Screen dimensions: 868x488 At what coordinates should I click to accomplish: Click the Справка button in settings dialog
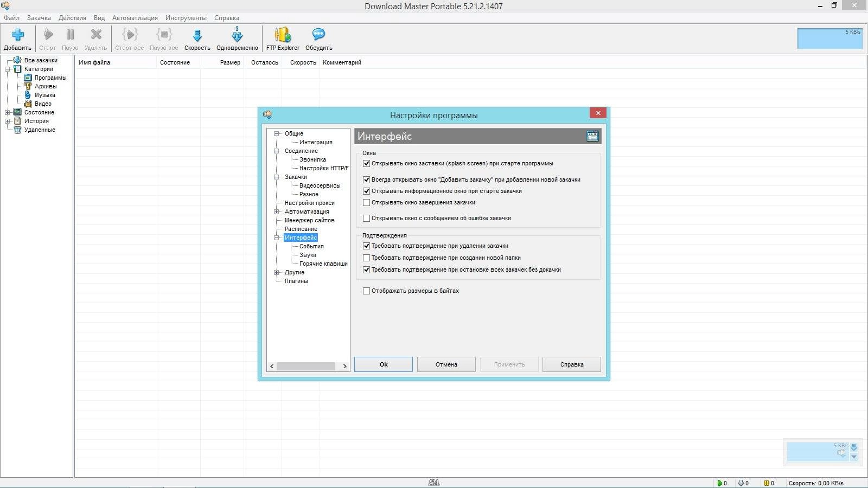pyautogui.click(x=572, y=364)
